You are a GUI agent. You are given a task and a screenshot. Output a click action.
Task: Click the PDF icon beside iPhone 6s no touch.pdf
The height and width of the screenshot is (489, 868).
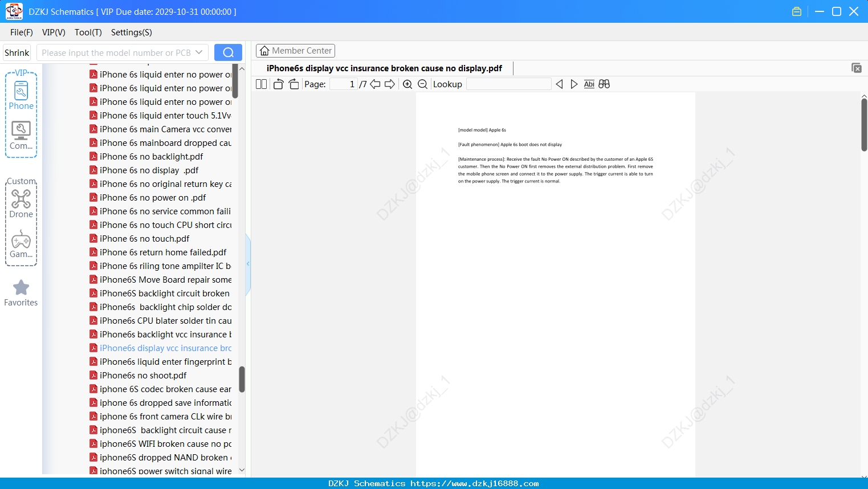pyautogui.click(x=93, y=238)
